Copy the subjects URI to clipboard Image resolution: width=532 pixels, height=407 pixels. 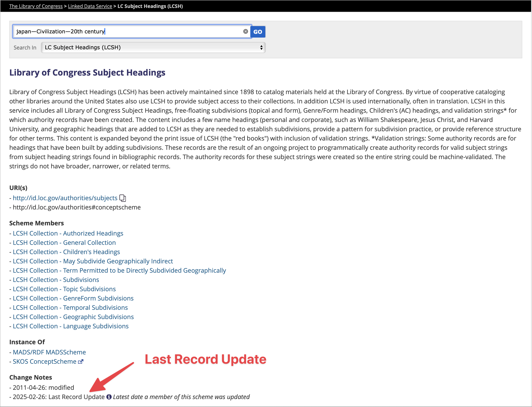123,198
